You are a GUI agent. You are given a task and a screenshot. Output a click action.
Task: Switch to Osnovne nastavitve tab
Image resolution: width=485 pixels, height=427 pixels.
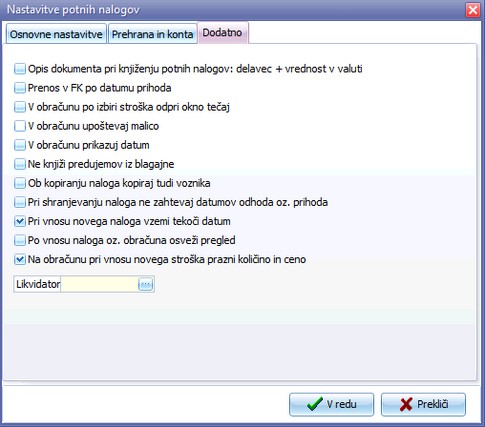pos(56,34)
